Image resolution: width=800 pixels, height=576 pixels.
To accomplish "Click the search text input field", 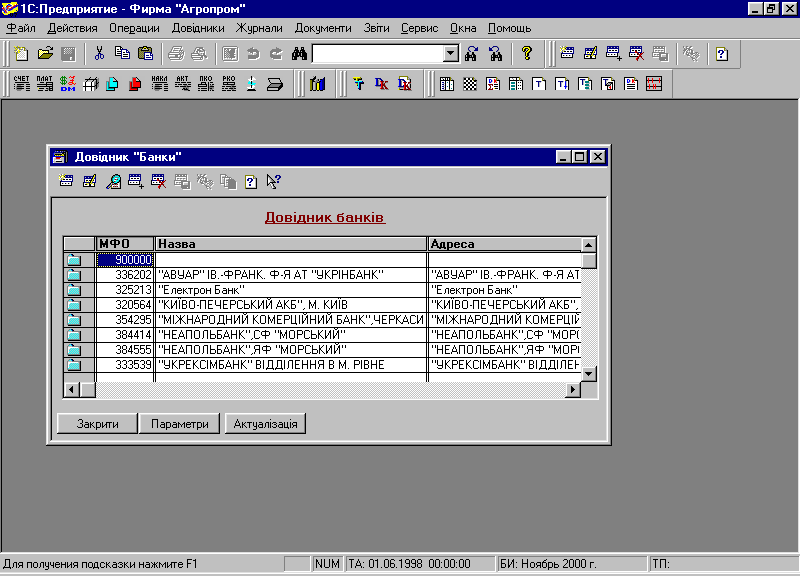I will (378, 54).
